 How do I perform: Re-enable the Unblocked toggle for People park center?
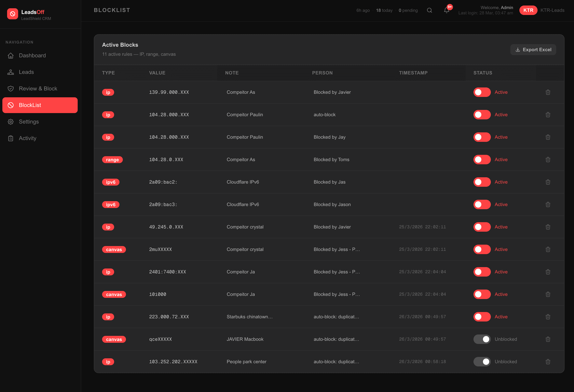pos(482,362)
